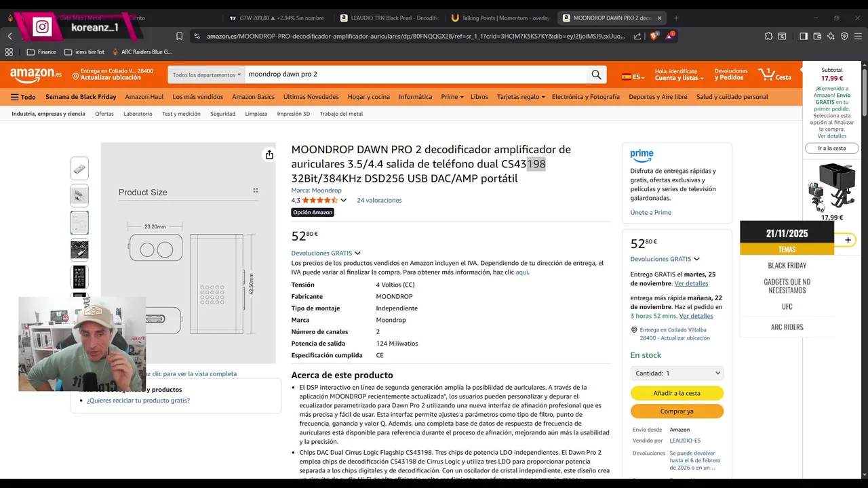The width and height of the screenshot is (868, 488).
Task: Click the site settings icon in address bar
Action: [x=197, y=36]
